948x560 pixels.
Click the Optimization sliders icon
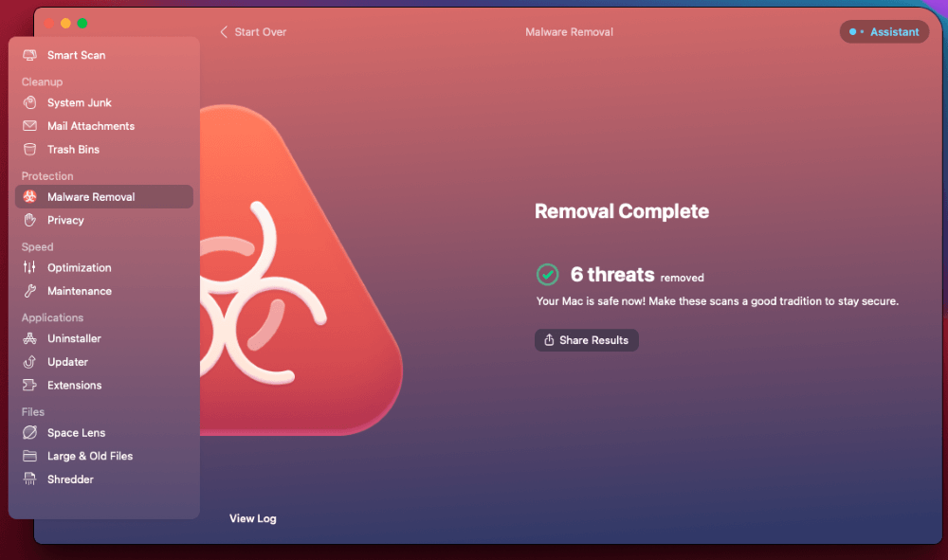(x=29, y=267)
